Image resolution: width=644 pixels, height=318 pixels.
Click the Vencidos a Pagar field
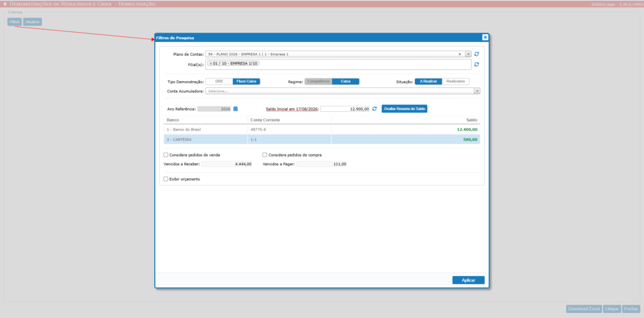(322, 164)
